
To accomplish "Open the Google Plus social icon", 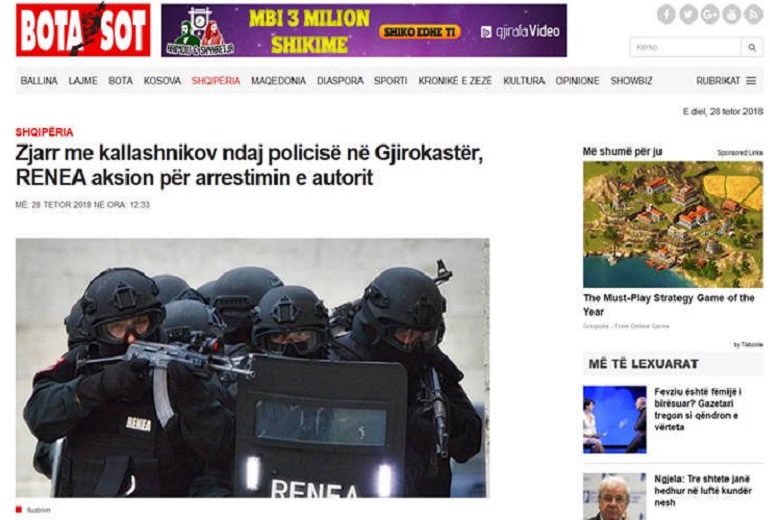I will coord(710,14).
